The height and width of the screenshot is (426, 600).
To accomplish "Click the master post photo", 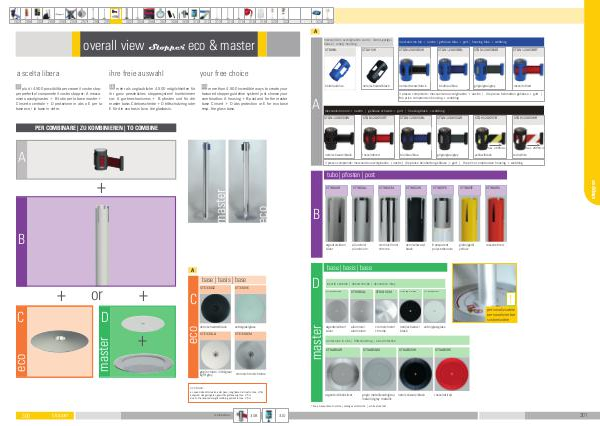I will 207,181.
